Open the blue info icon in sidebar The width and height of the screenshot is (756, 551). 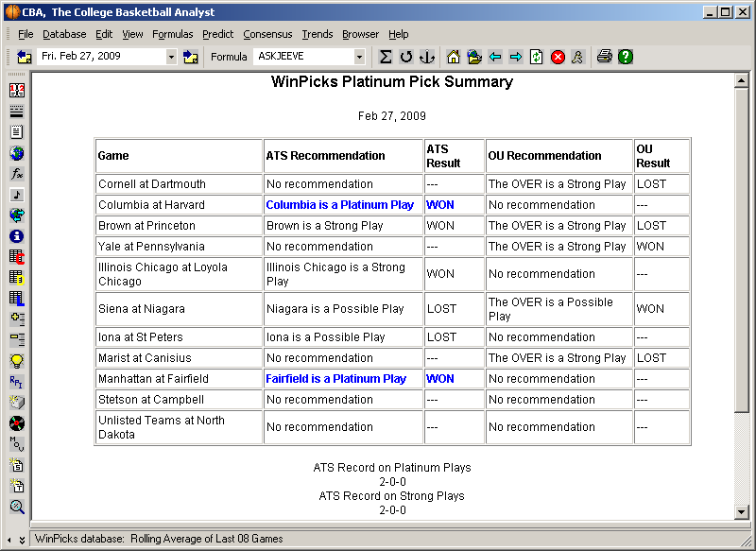click(17, 236)
